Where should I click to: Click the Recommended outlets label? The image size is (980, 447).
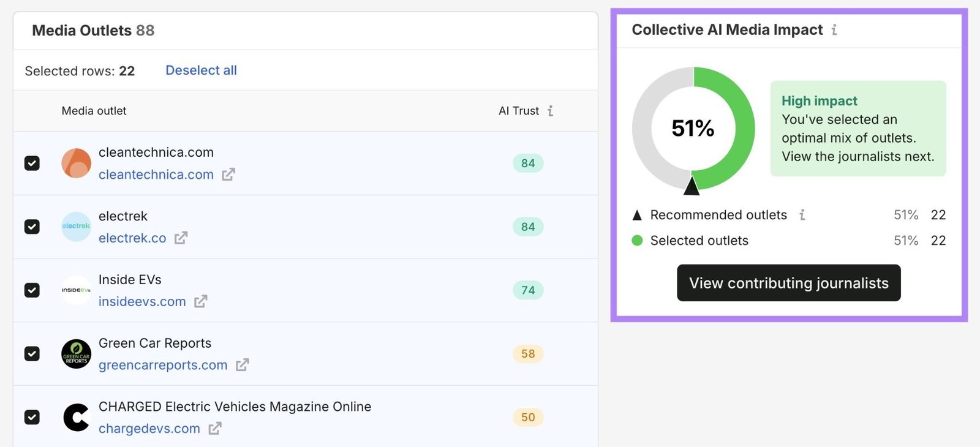(718, 215)
